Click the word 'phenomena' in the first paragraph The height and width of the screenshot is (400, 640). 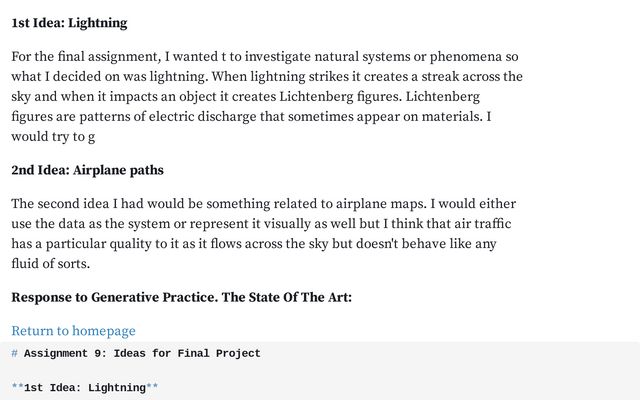[x=465, y=56]
